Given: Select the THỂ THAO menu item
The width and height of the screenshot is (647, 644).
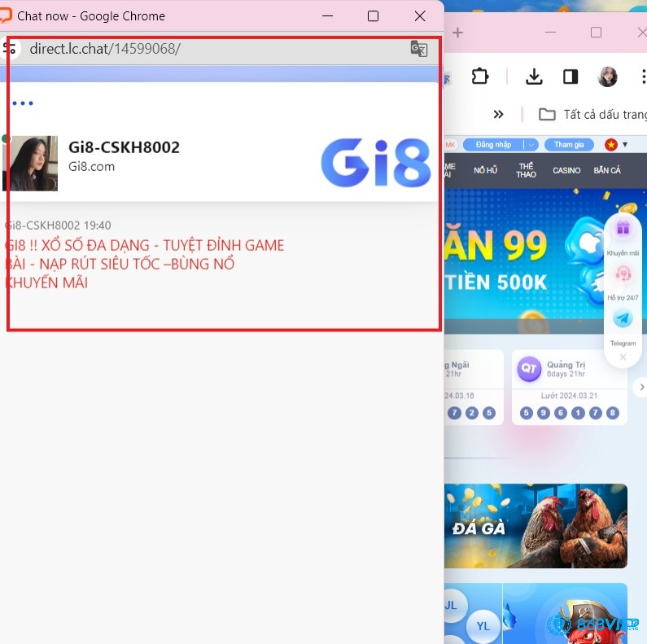Looking at the screenshot, I should (x=526, y=170).
